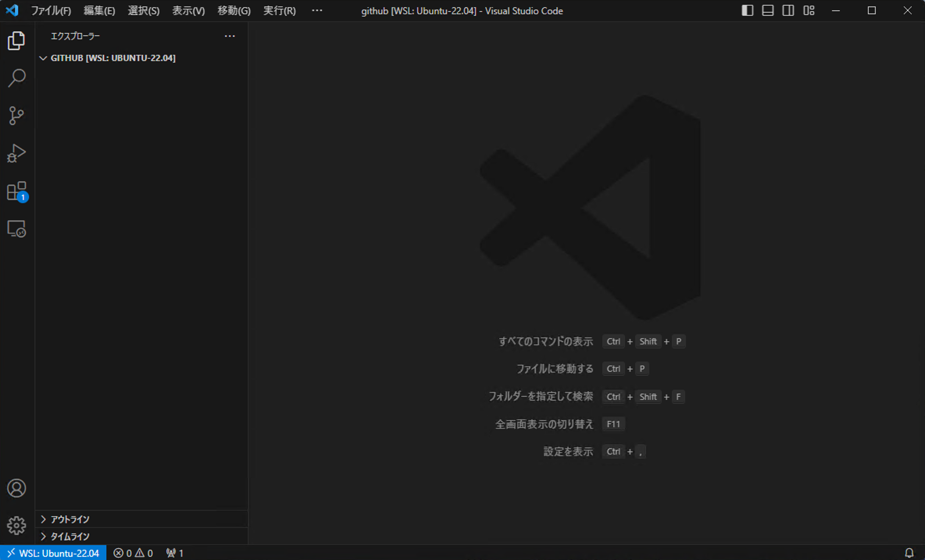
Task: Open the 選択(S) menu
Action: click(143, 11)
